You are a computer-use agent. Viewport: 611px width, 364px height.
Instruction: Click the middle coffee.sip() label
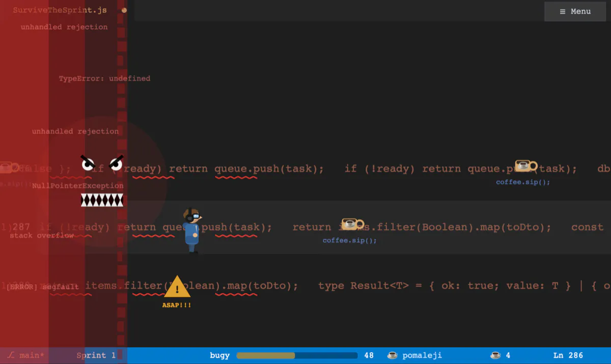tap(350, 240)
